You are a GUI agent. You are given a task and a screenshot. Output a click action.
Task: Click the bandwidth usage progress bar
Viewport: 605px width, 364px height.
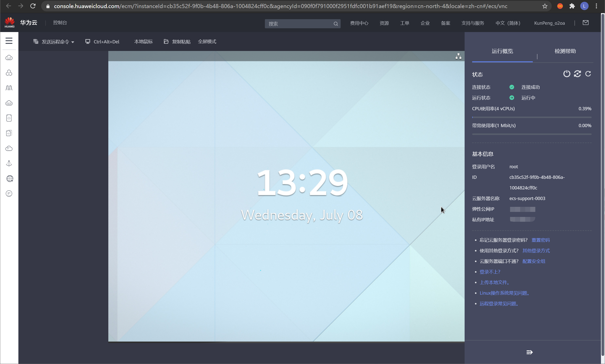click(532, 134)
